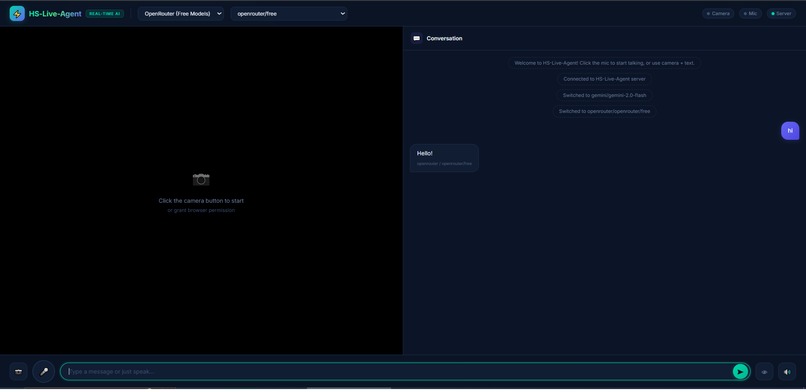Click the 'Switched to openrouter/openrouter/free' note
This screenshot has height=392, width=806.
[x=604, y=111]
